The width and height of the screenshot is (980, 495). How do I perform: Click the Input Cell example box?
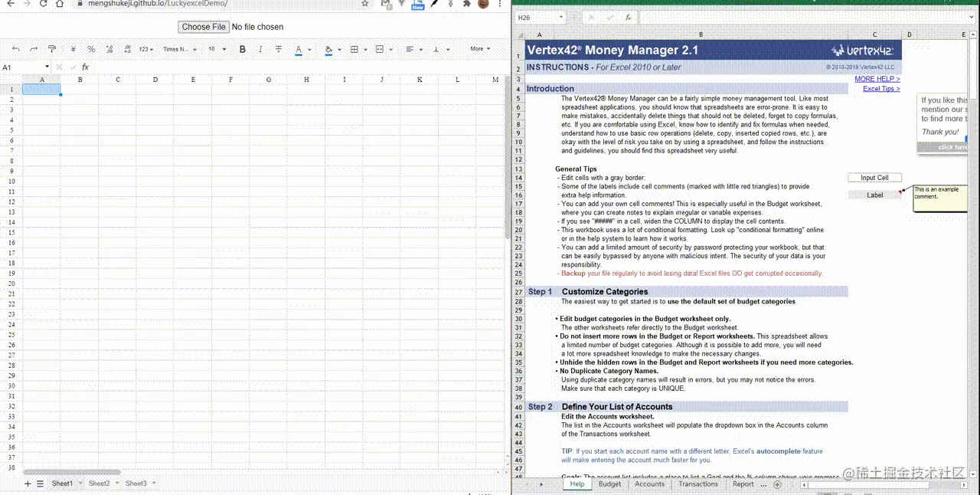[874, 178]
